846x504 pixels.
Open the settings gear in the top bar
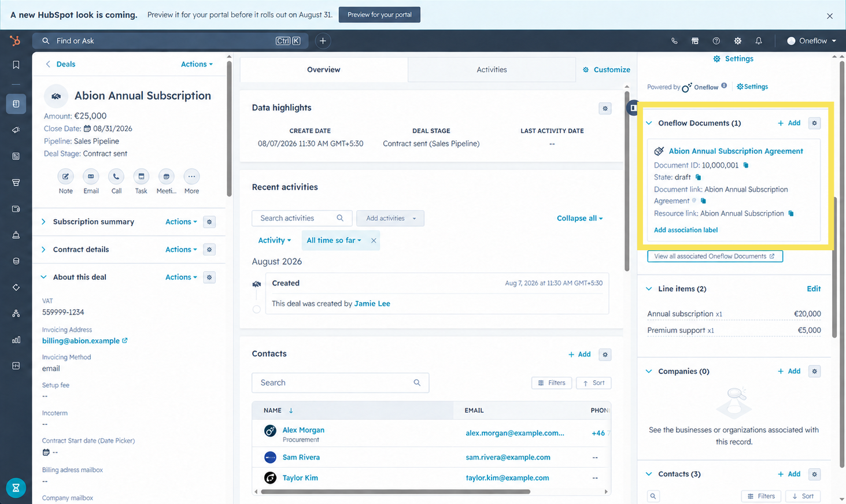(x=738, y=41)
